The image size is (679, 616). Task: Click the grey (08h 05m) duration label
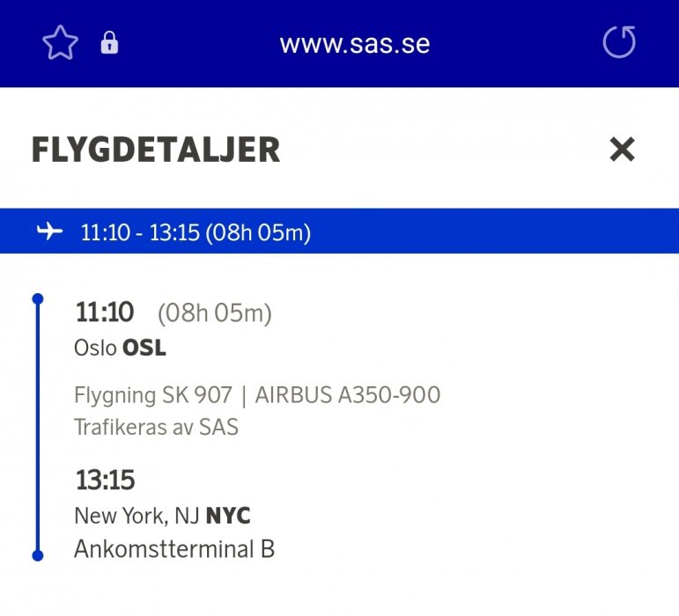[x=214, y=313]
